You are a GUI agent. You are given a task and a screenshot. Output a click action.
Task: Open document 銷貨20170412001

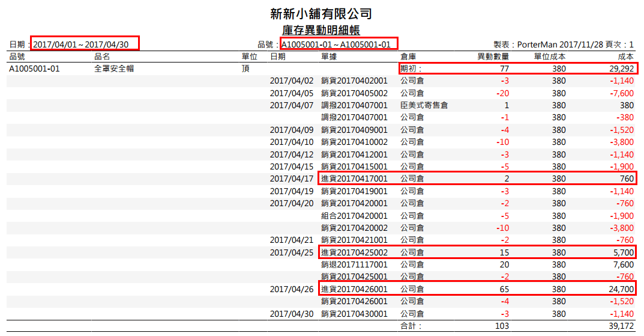tap(354, 154)
